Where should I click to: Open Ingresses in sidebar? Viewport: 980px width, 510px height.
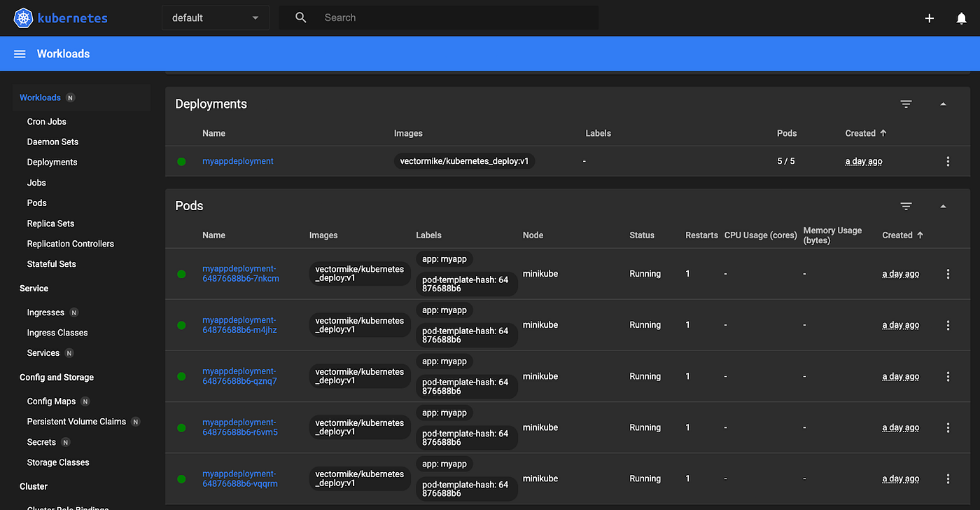[x=45, y=312]
